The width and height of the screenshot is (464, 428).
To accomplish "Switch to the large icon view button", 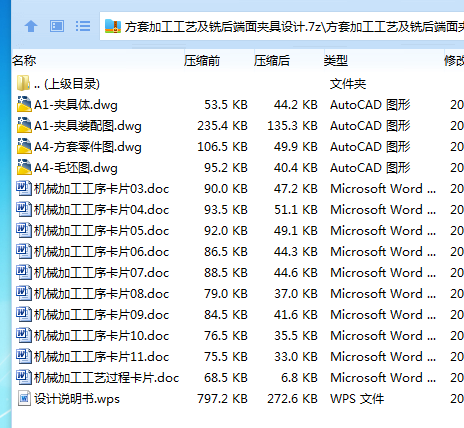I will pyautogui.click(x=57, y=26).
